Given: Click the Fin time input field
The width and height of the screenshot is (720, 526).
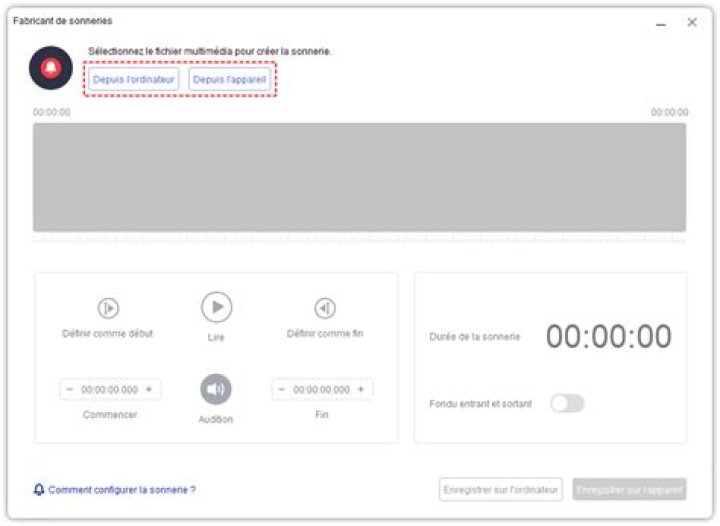Looking at the screenshot, I should click(322, 389).
